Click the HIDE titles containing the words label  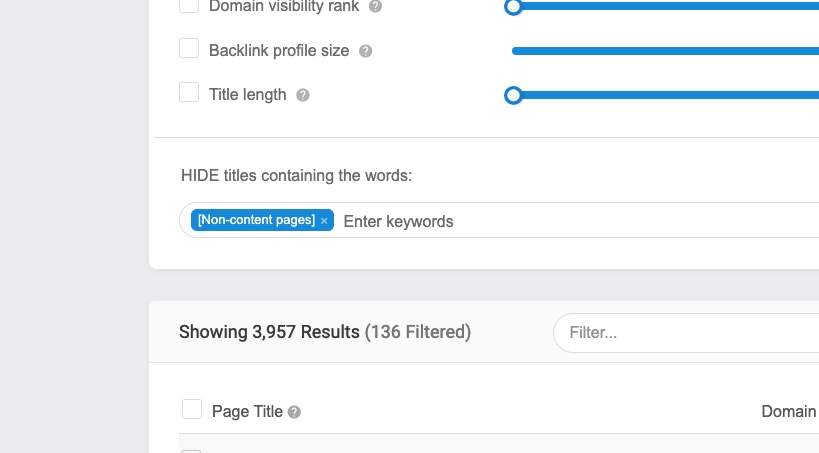296,176
